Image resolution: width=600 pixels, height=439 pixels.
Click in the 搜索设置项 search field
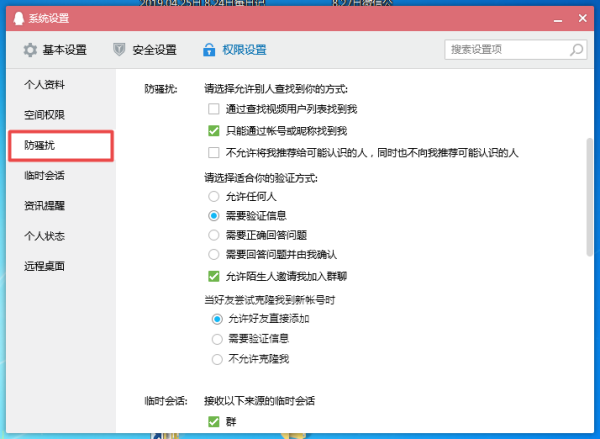click(x=505, y=49)
